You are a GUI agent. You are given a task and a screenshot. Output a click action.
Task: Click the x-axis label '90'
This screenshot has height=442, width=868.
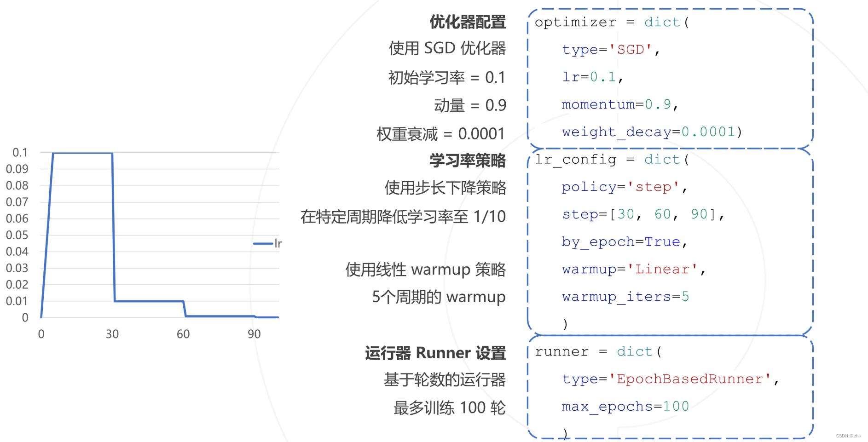(x=254, y=334)
